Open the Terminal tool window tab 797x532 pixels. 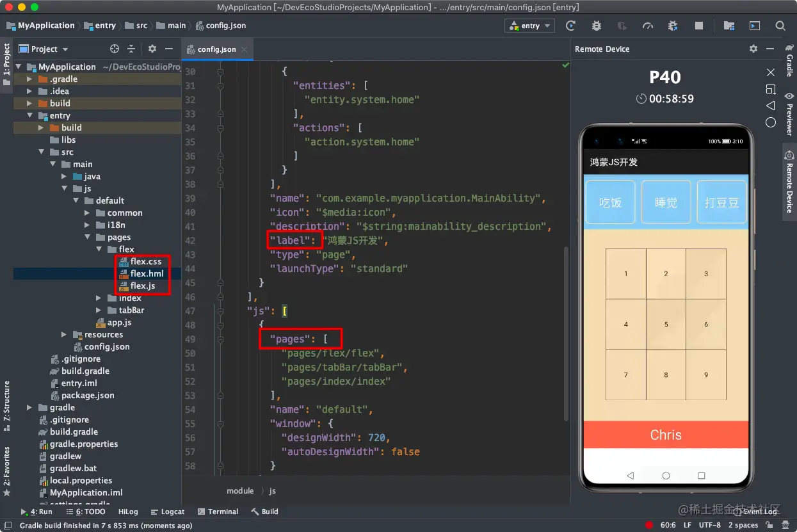(218, 512)
